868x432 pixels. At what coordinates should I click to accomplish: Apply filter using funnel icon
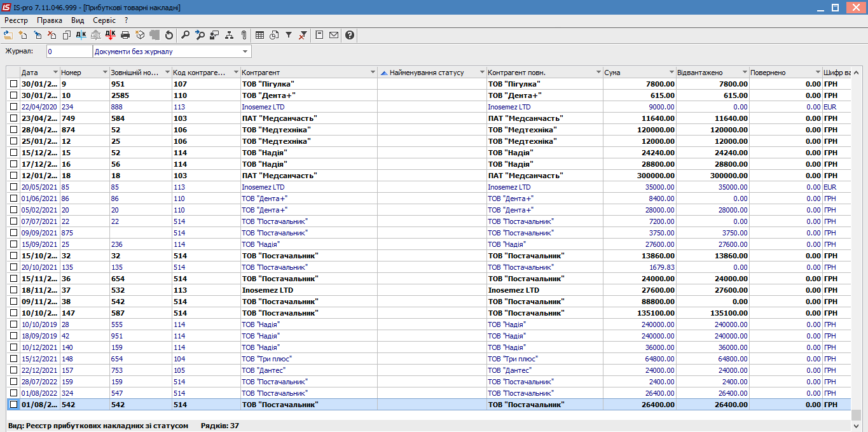click(x=288, y=35)
